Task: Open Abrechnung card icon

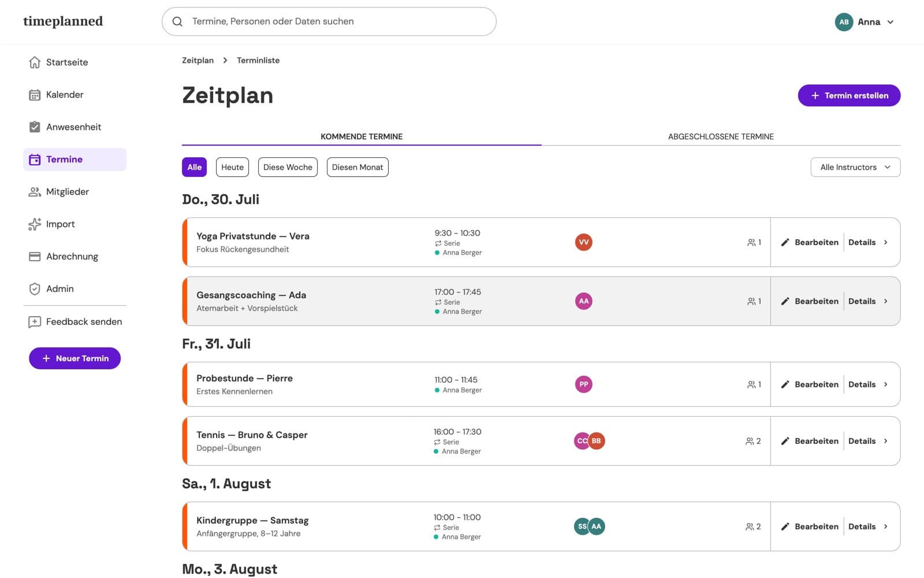Action: [35, 257]
